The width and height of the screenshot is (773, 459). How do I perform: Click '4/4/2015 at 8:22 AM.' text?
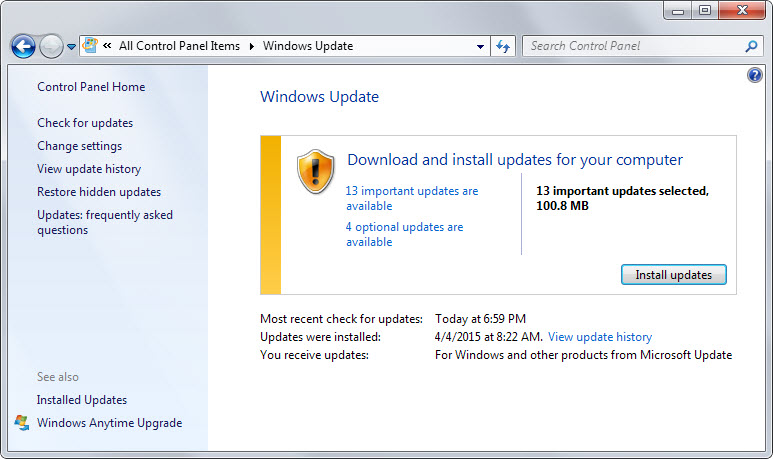[489, 337]
